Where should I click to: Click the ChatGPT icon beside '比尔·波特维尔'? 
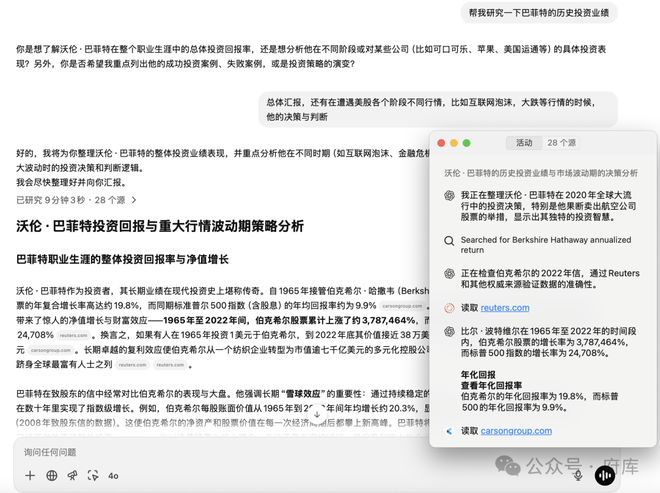tap(449, 332)
